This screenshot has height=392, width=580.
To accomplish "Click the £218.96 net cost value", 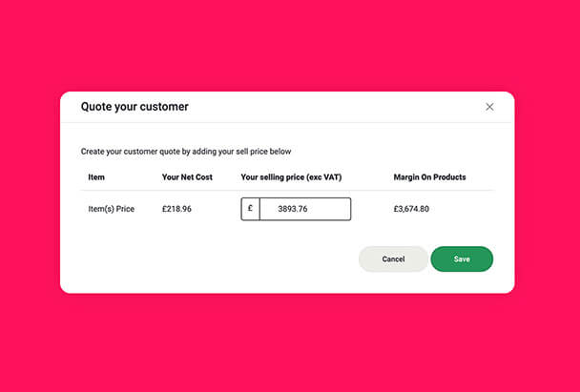I will click(176, 209).
